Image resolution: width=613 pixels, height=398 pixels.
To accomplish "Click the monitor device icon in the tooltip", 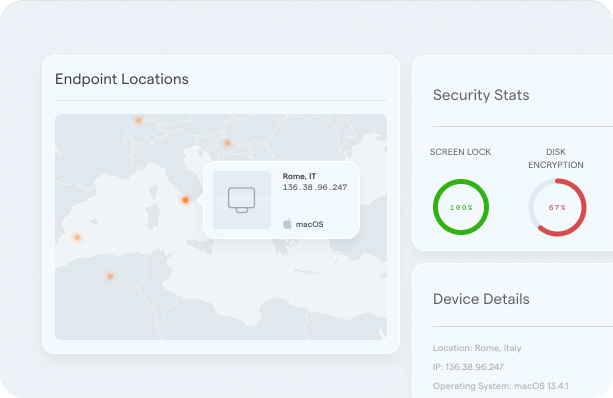I will click(x=242, y=200).
